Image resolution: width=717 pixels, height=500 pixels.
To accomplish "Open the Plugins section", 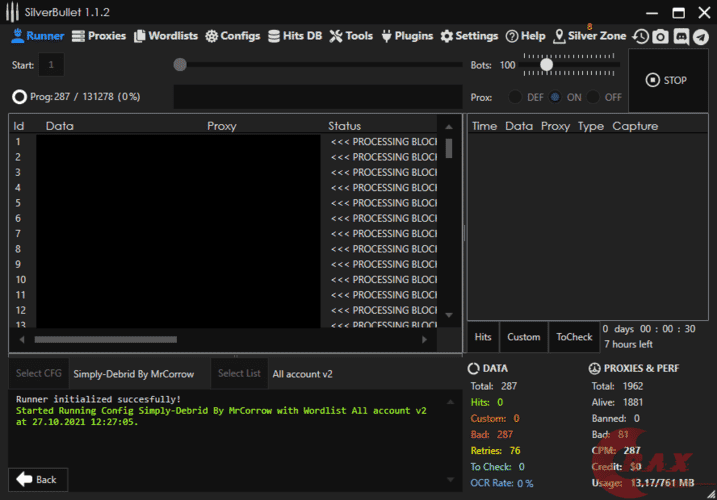I will (407, 36).
